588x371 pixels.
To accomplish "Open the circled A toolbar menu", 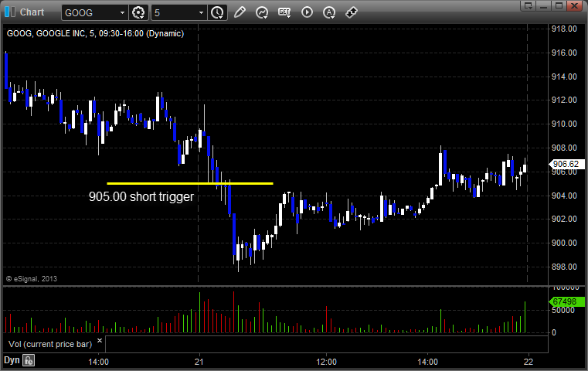I will pyautogui.click(x=329, y=12).
